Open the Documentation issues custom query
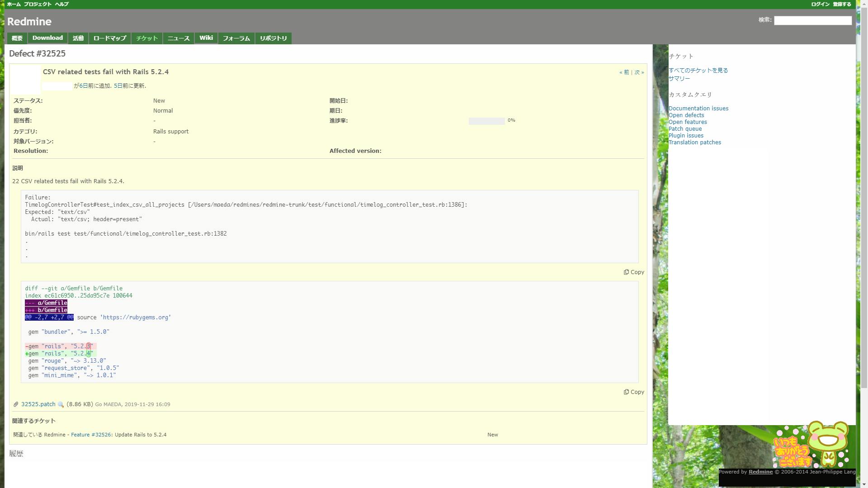Image resolution: width=868 pixels, height=488 pixels. point(698,108)
